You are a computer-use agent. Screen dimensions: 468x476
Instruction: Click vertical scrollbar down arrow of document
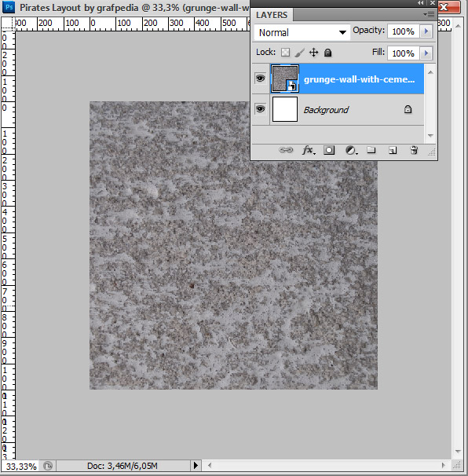(459, 452)
